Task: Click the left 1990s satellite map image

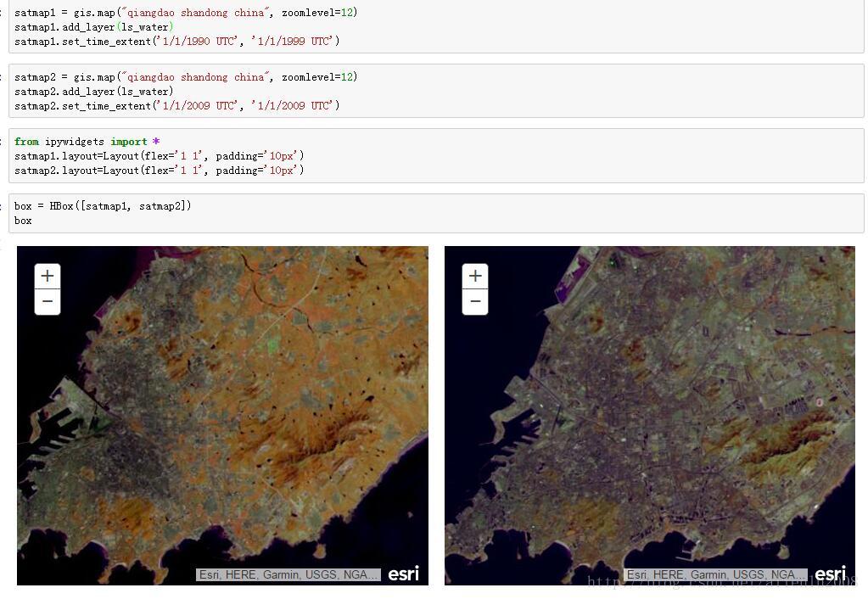Action: point(222,415)
